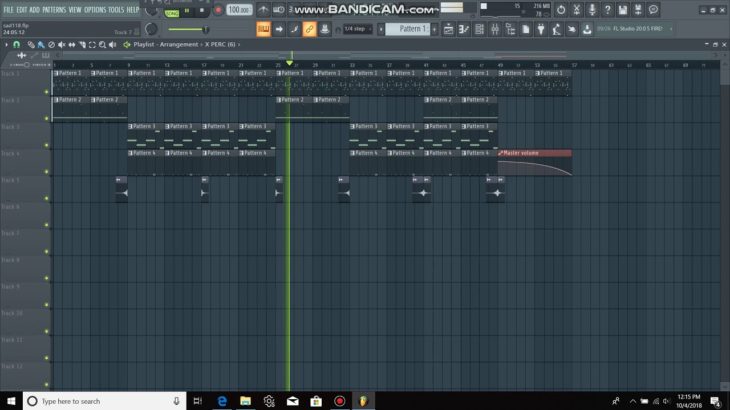Click the floppy disk save icon

622,9
